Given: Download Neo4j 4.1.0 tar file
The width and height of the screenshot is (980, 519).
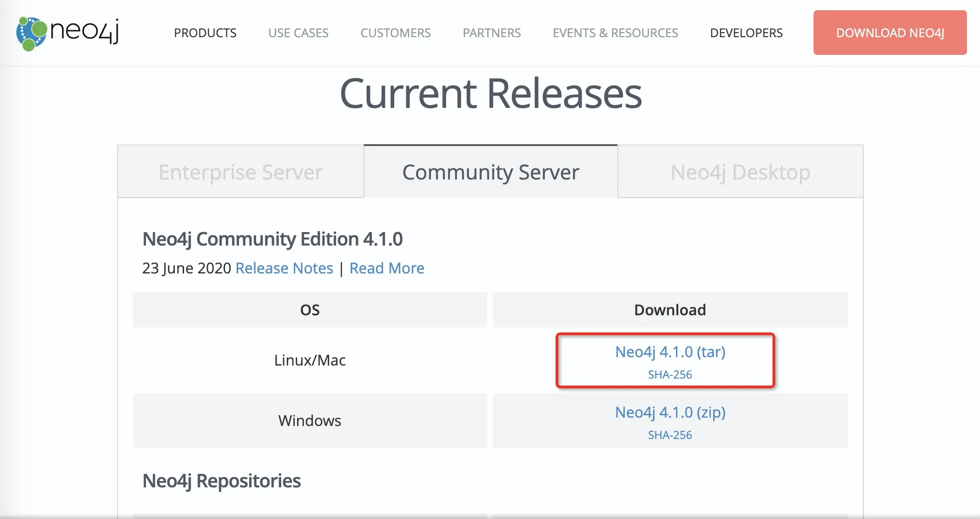Looking at the screenshot, I should [x=670, y=352].
